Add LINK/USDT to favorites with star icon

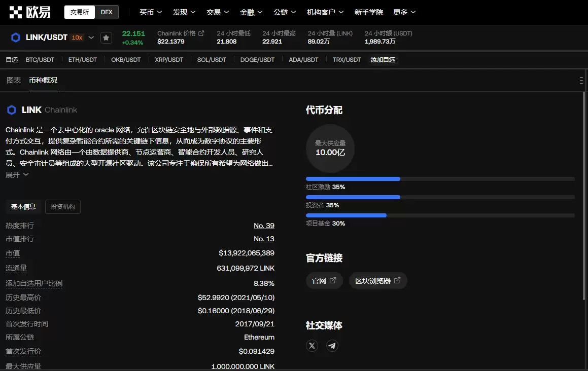[x=106, y=38]
